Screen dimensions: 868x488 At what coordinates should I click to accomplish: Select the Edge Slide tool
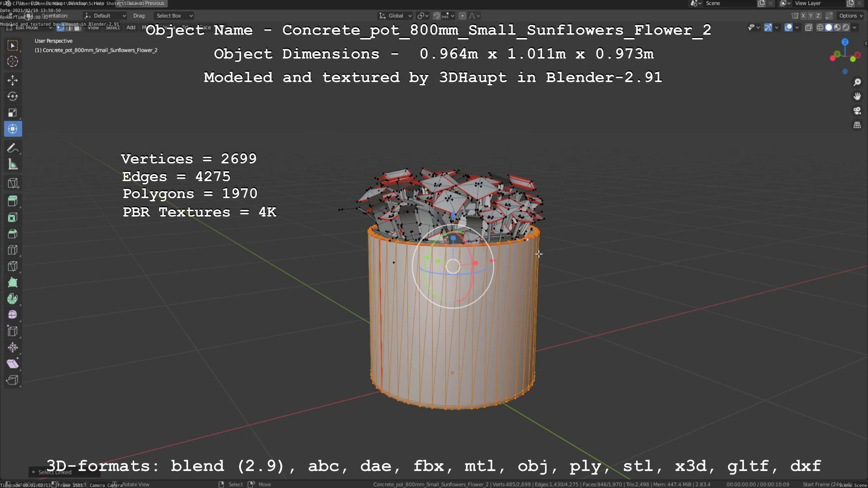coord(13,331)
